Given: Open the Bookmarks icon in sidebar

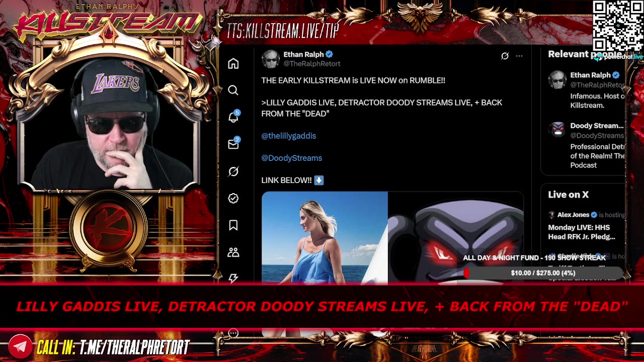Looking at the screenshot, I should point(233,225).
